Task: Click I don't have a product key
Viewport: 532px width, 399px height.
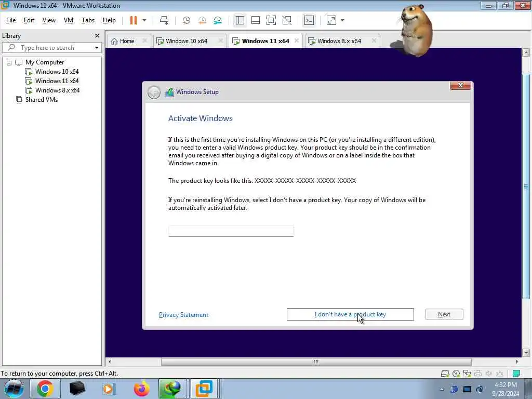Action: [350, 314]
